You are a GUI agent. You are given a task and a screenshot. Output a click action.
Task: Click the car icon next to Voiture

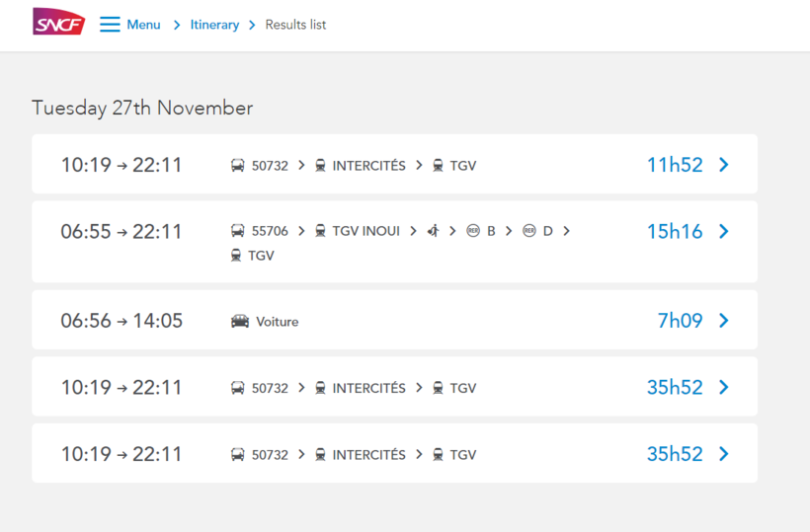[x=240, y=321]
